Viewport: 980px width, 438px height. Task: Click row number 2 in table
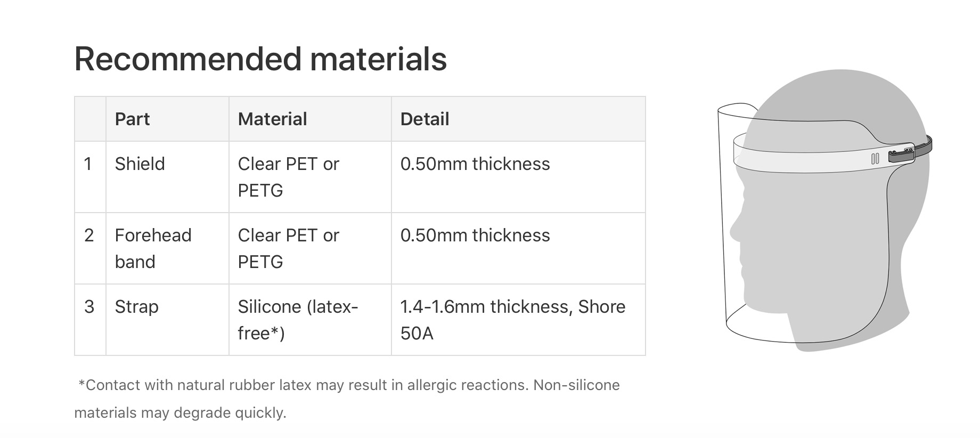point(89,235)
